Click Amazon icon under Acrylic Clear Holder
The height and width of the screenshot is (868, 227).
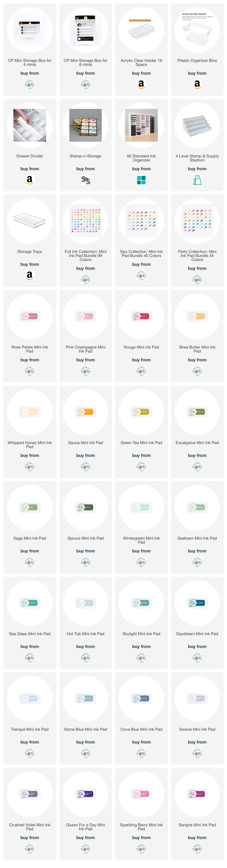tap(141, 85)
